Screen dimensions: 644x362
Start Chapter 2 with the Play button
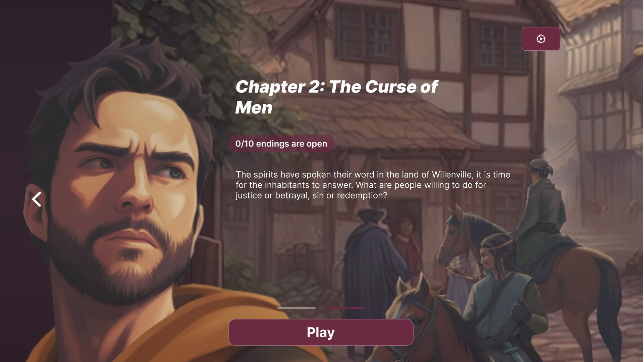pyautogui.click(x=321, y=332)
